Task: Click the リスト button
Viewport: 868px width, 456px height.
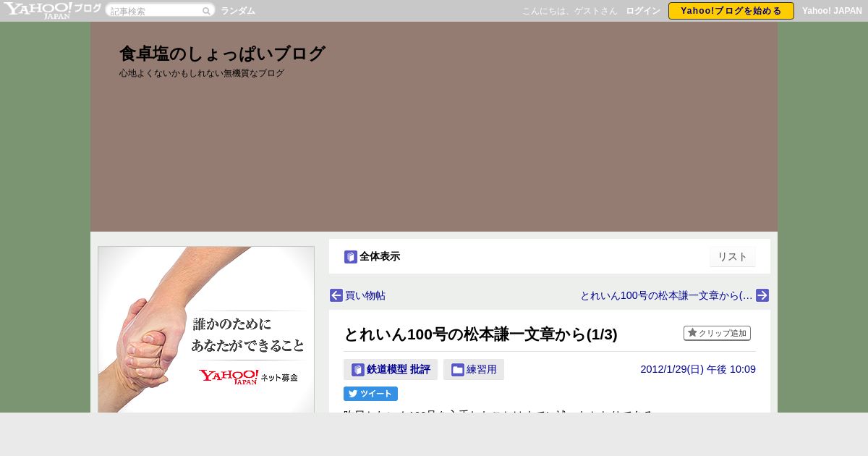Action: pos(733,257)
